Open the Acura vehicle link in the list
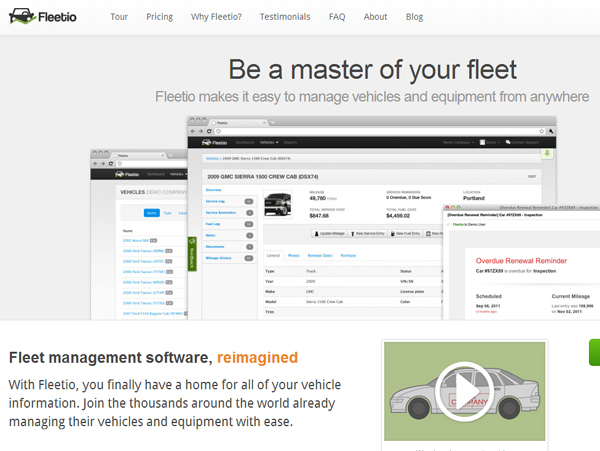This screenshot has width=600, height=451. (136, 241)
